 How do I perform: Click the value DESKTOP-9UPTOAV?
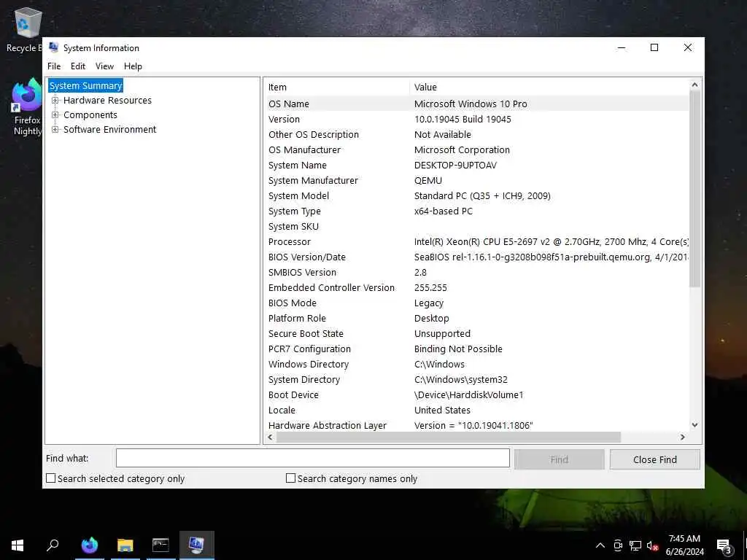click(455, 166)
